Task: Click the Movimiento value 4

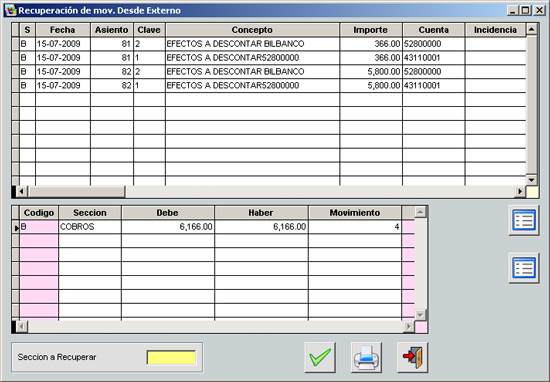Action: (x=355, y=227)
